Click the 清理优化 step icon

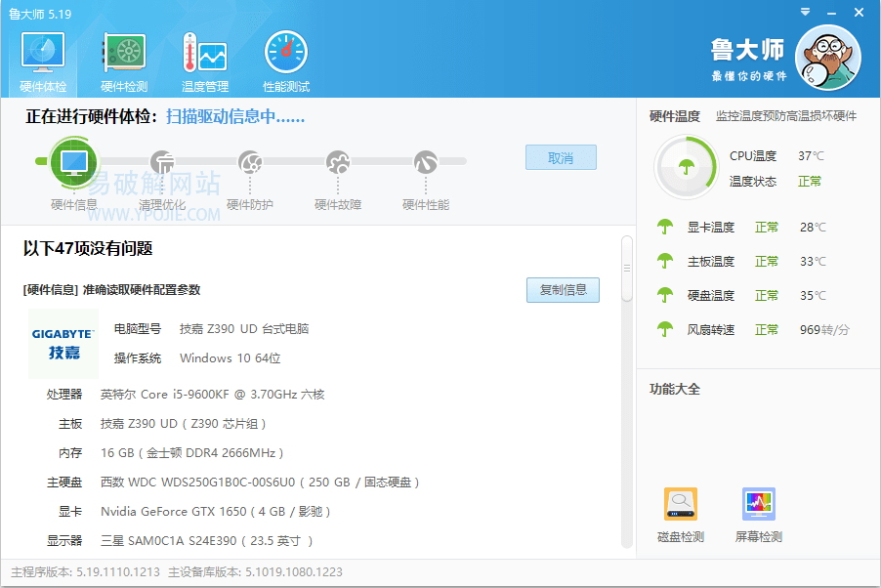point(162,162)
